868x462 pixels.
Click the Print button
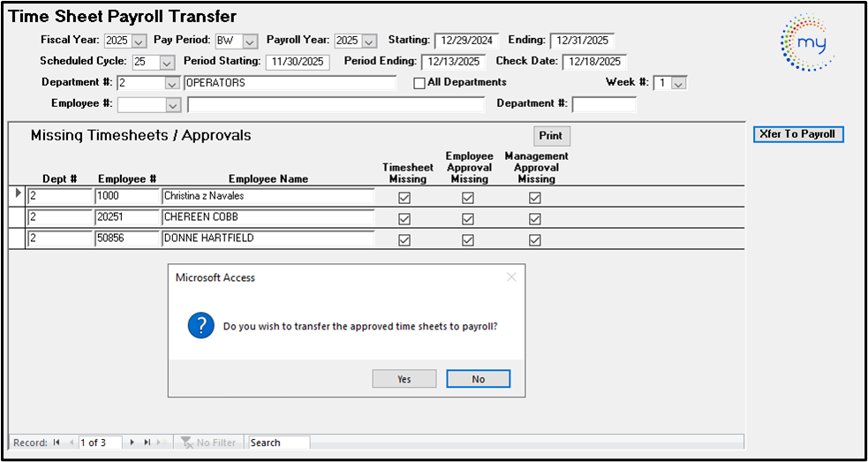(x=550, y=136)
